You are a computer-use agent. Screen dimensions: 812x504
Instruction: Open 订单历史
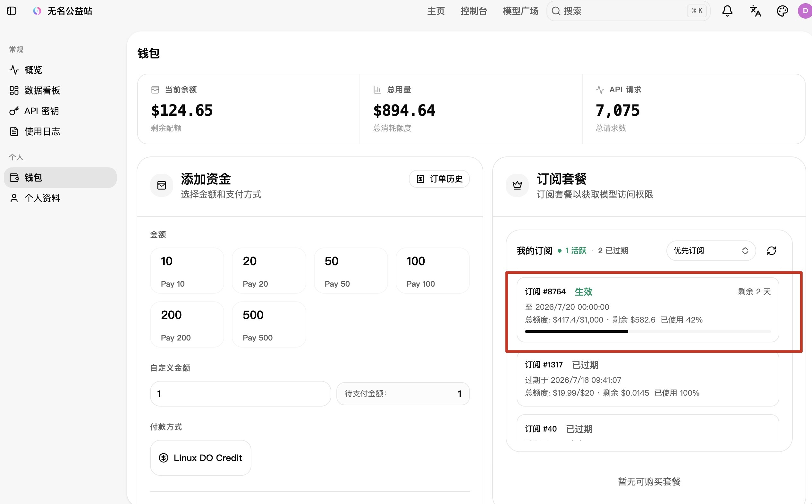(x=439, y=179)
